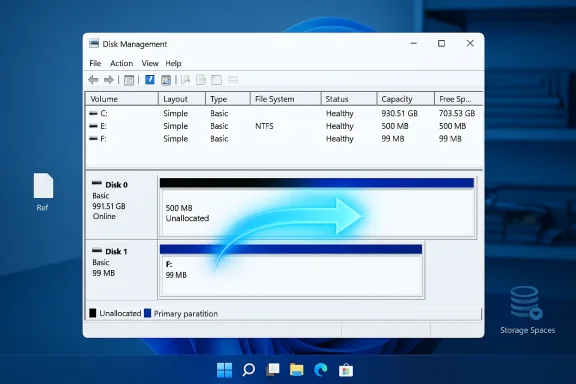
Task: Click the Disk Management title bar icon
Action: 94,44
